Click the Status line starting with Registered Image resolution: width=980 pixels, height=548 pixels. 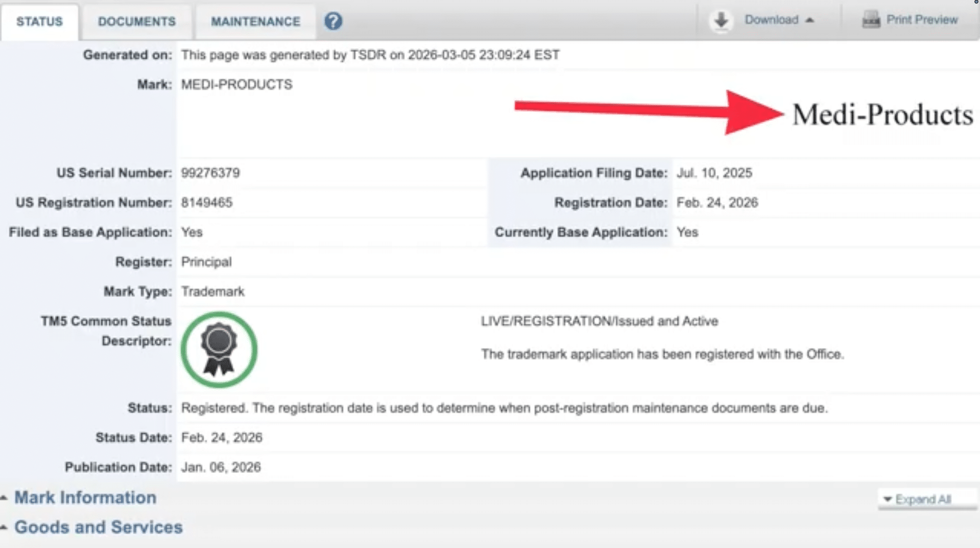pos(504,408)
